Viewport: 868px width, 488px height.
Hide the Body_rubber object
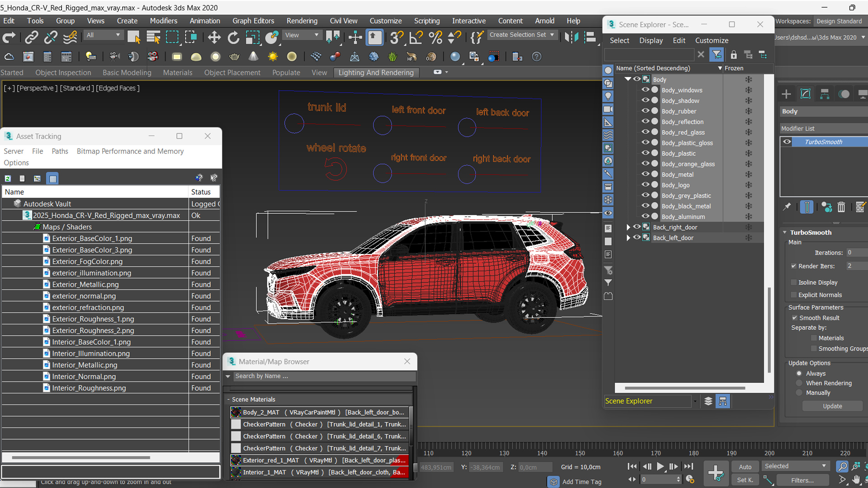coord(645,111)
